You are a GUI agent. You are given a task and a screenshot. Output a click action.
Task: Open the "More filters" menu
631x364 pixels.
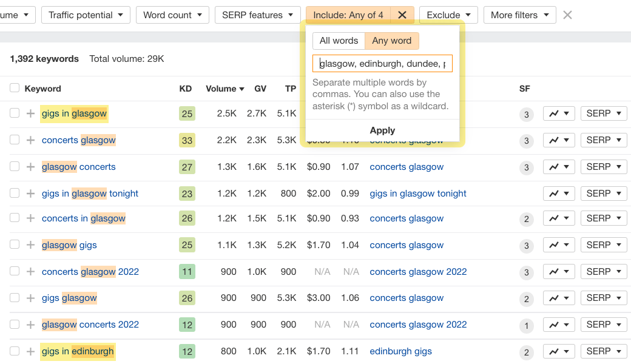pyautogui.click(x=519, y=15)
